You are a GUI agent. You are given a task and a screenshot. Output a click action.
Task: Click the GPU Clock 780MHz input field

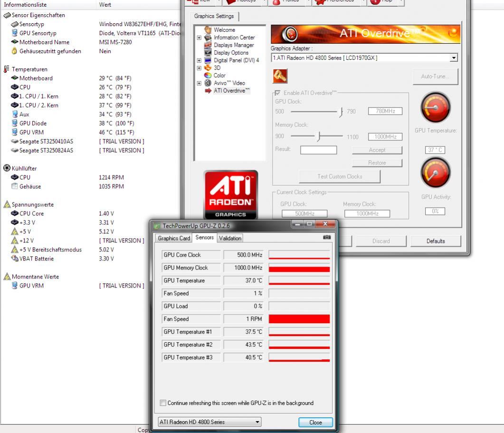385,111
